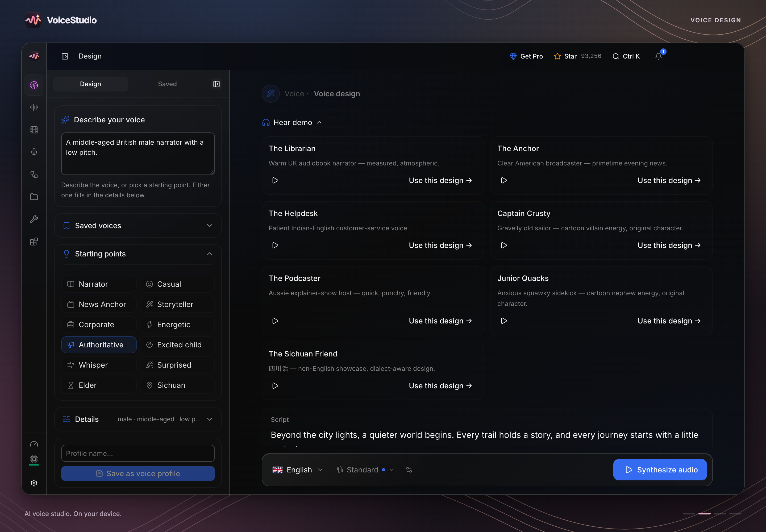Viewport: 766px width, 532px height.
Task: Open the Standard quality dropdown
Action: tap(365, 470)
